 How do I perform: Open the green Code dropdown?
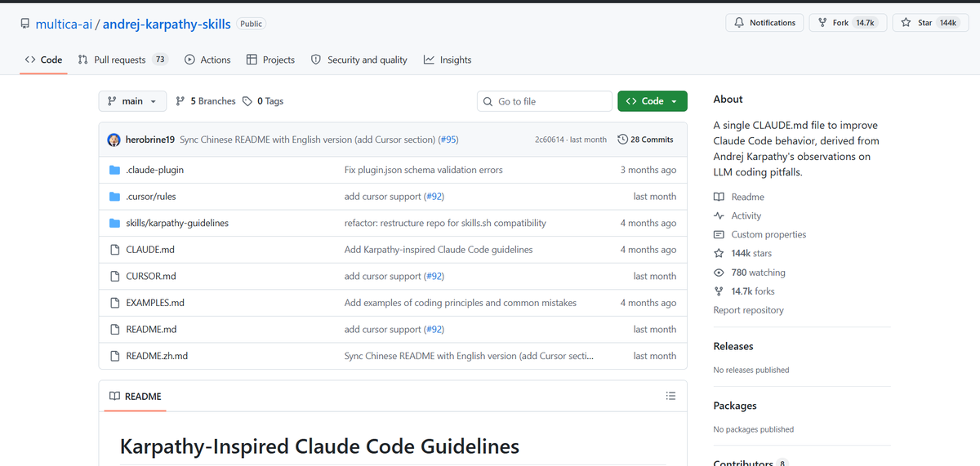[x=653, y=101]
